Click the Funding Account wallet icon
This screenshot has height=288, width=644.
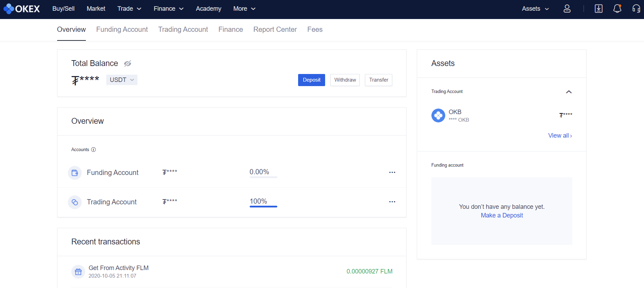[x=75, y=173]
